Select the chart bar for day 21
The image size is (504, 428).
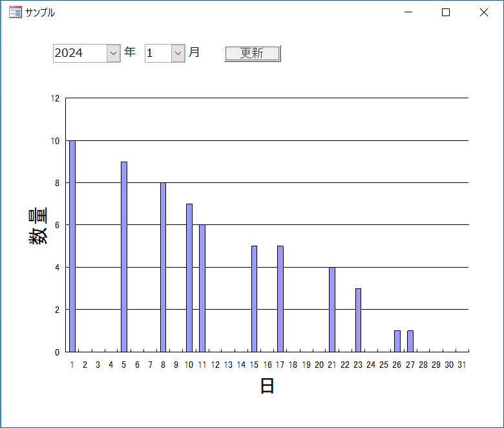click(332, 309)
